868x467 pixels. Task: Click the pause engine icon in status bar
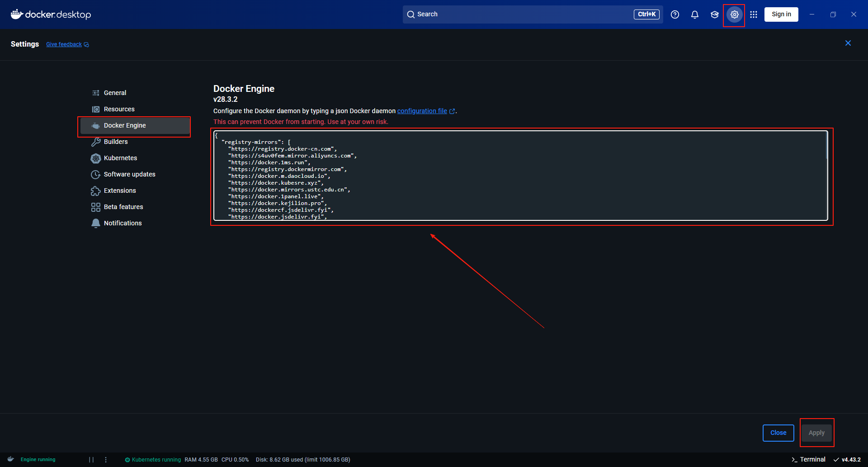click(x=91, y=460)
